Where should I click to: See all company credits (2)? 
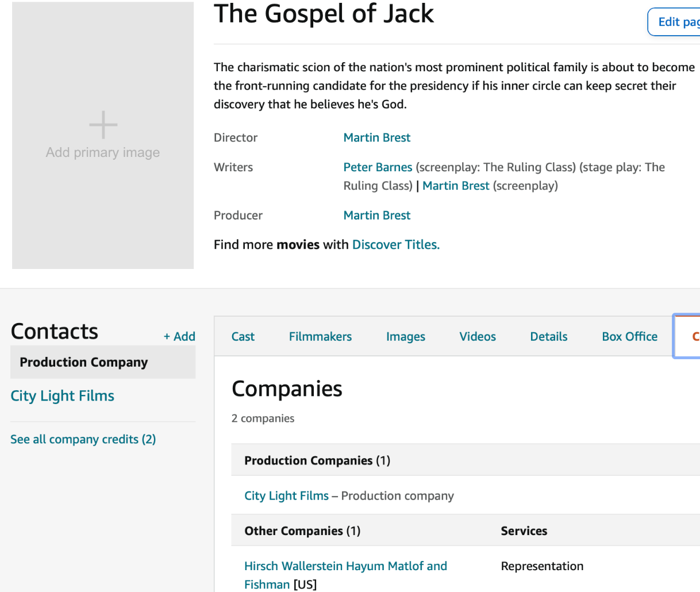point(83,439)
